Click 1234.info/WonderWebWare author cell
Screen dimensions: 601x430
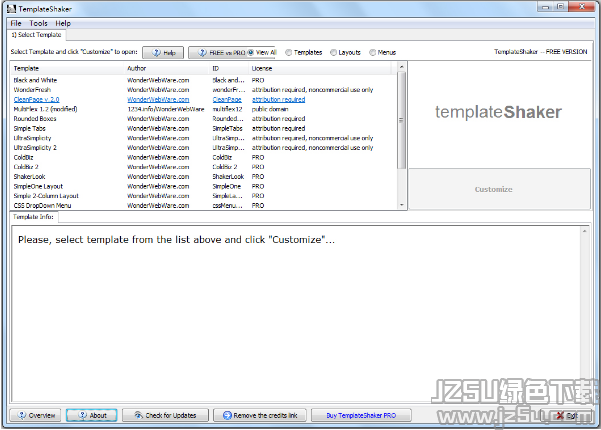[x=166, y=109]
